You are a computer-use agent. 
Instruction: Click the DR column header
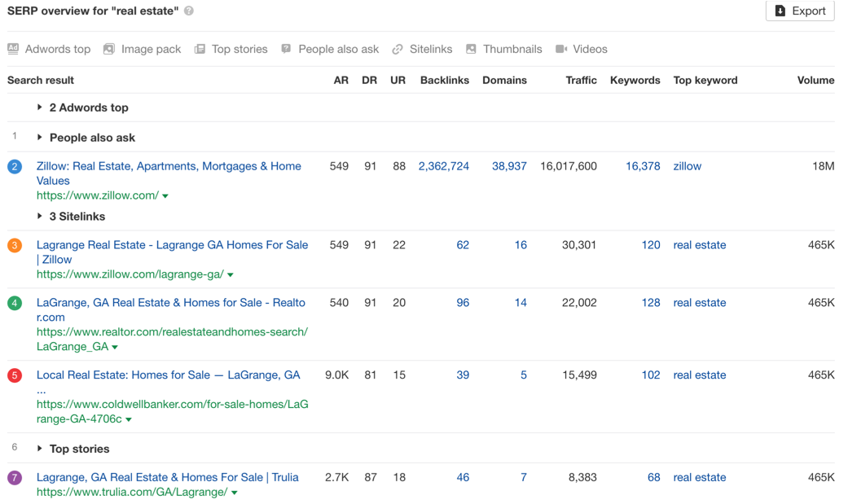pyautogui.click(x=369, y=81)
